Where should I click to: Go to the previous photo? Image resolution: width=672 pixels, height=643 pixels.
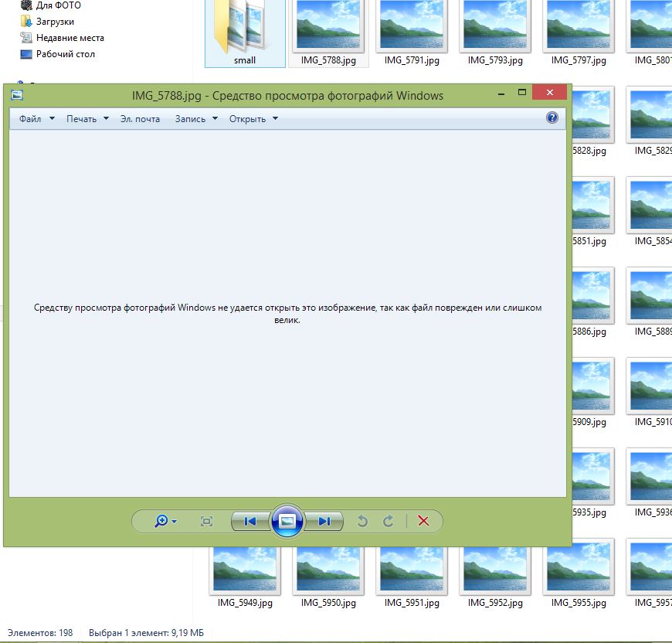point(250,521)
